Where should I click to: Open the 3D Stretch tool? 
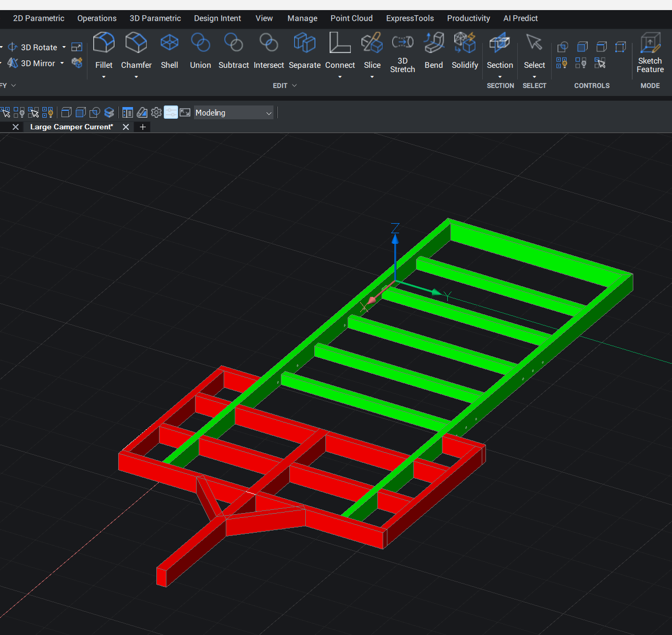402,42
